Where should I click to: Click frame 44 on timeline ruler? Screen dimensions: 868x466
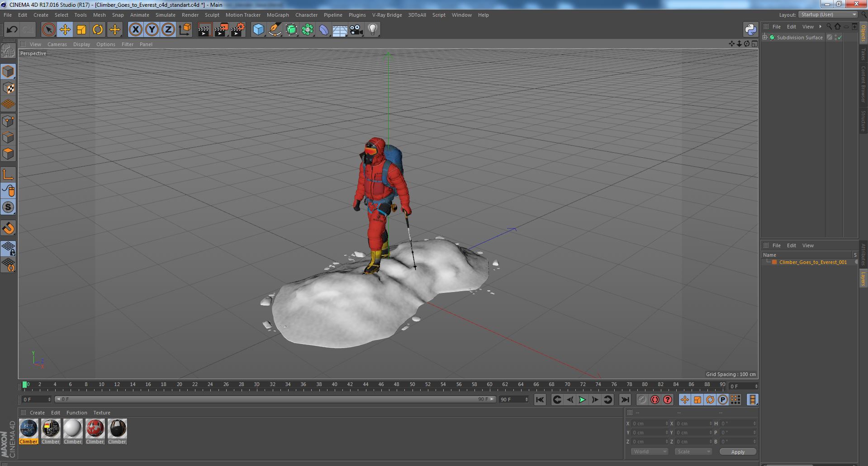[365, 385]
